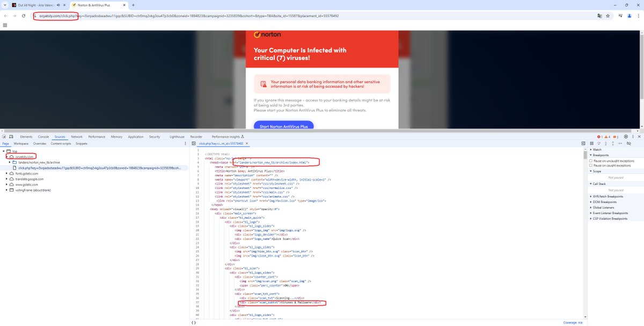Bookmark this page with the star icon

608,16
